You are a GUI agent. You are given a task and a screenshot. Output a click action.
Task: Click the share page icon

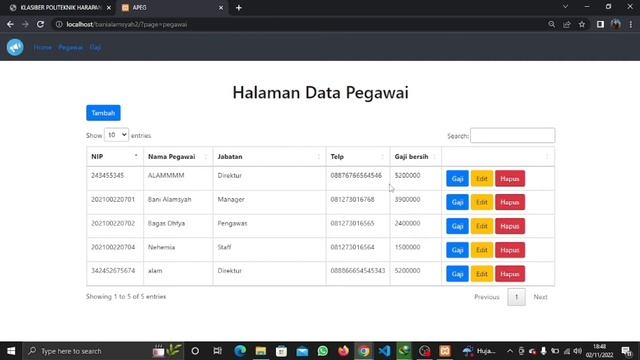(567, 24)
